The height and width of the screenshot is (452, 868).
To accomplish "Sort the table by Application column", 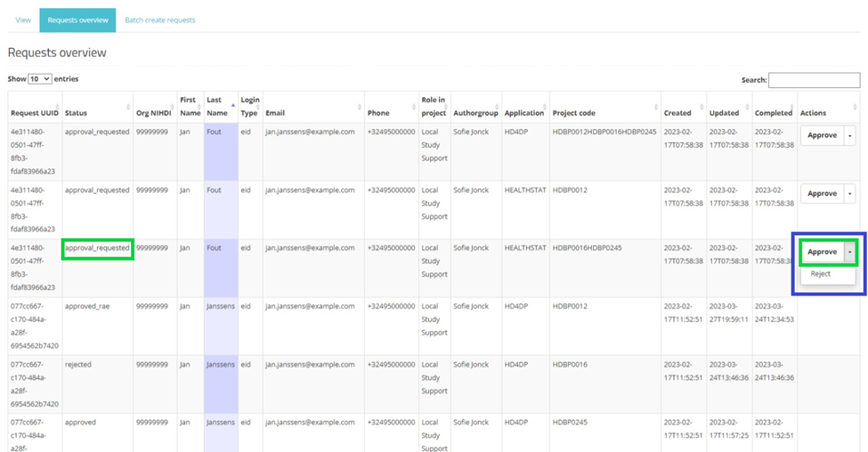I will (x=524, y=113).
